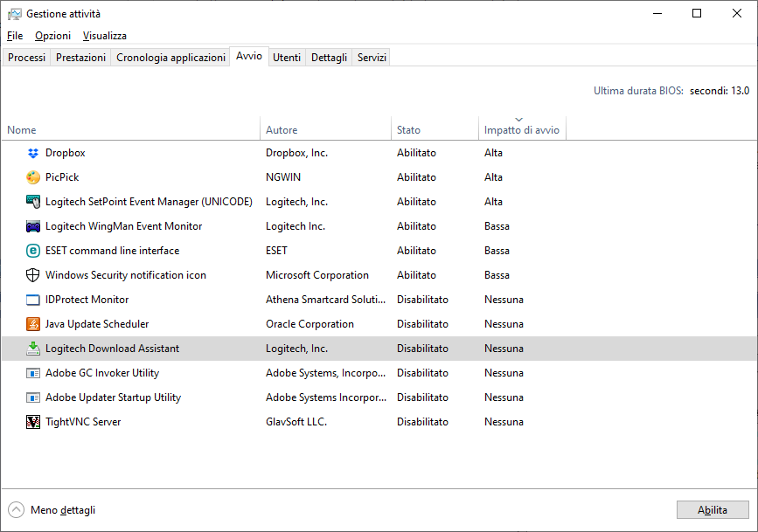
Task: Select Logitech WingMan Event Monitor text
Action: pos(124,226)
